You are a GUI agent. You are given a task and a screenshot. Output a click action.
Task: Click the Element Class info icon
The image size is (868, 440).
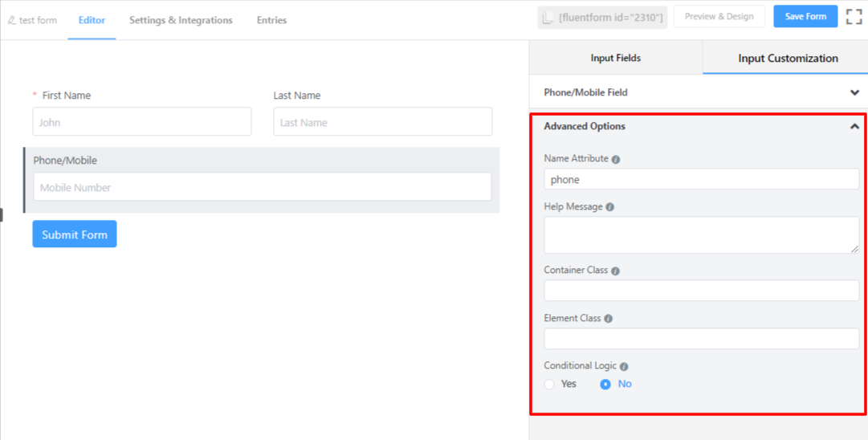pyautogui.click(x=608, y=319)
